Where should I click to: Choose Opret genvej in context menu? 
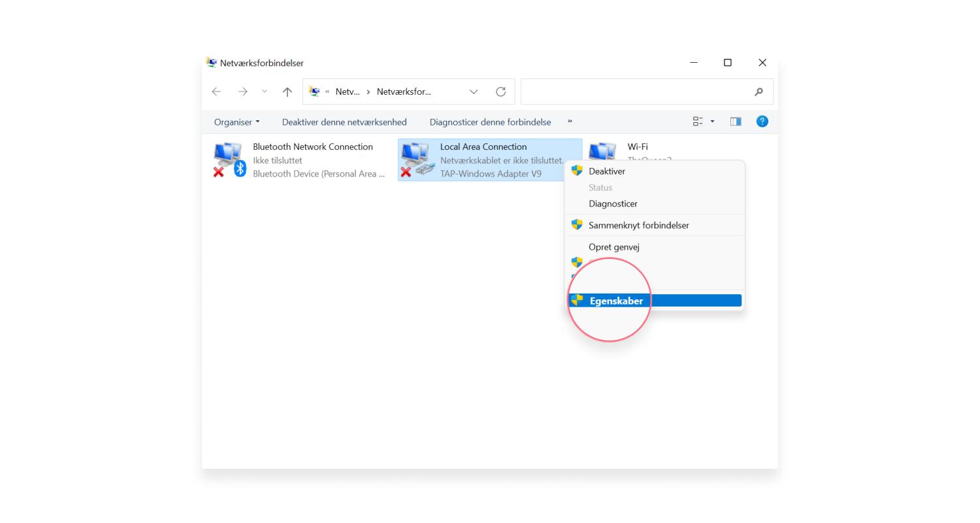(x=654, y=247)
